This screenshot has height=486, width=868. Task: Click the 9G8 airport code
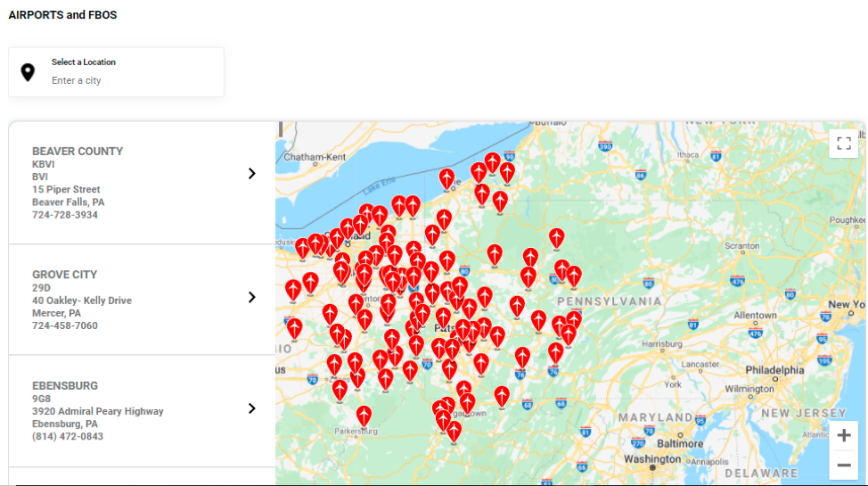41,399
